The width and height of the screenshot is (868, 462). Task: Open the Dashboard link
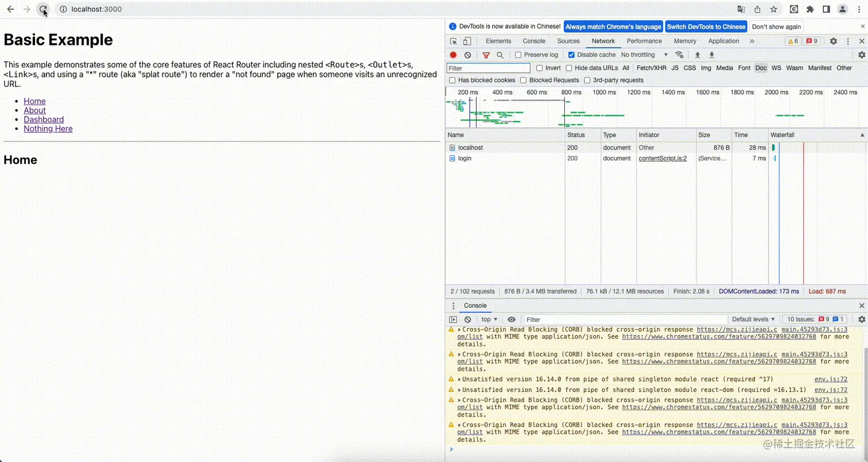pyautogui.click(x=44, y=120)
